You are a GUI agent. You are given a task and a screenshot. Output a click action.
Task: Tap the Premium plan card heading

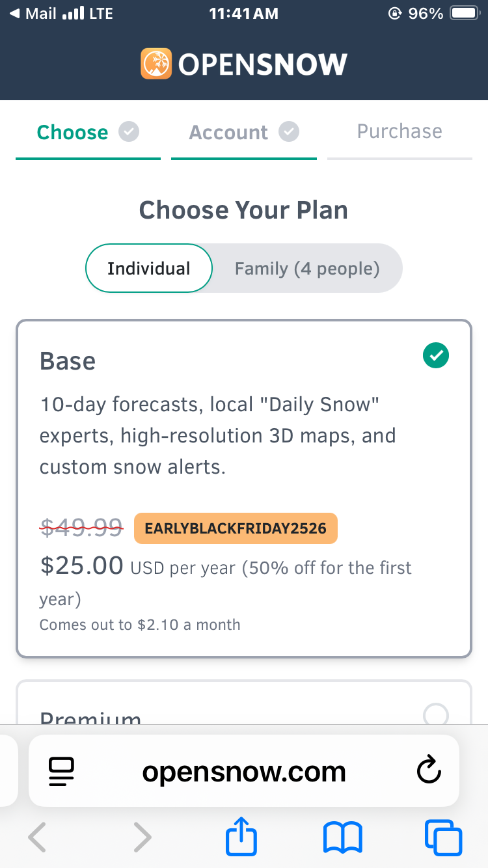pos(90,718)
